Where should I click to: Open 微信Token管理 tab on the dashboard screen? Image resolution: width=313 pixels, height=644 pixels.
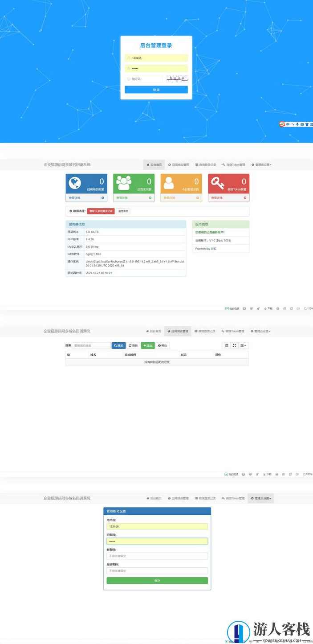(x=233, y=164)
